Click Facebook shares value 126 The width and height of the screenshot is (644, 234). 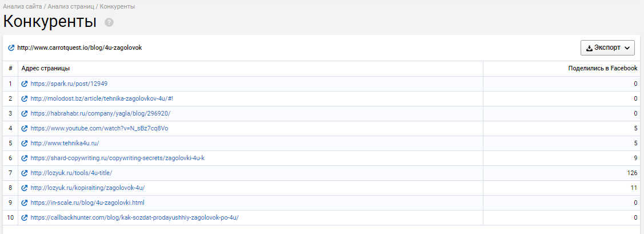[633, 173]
